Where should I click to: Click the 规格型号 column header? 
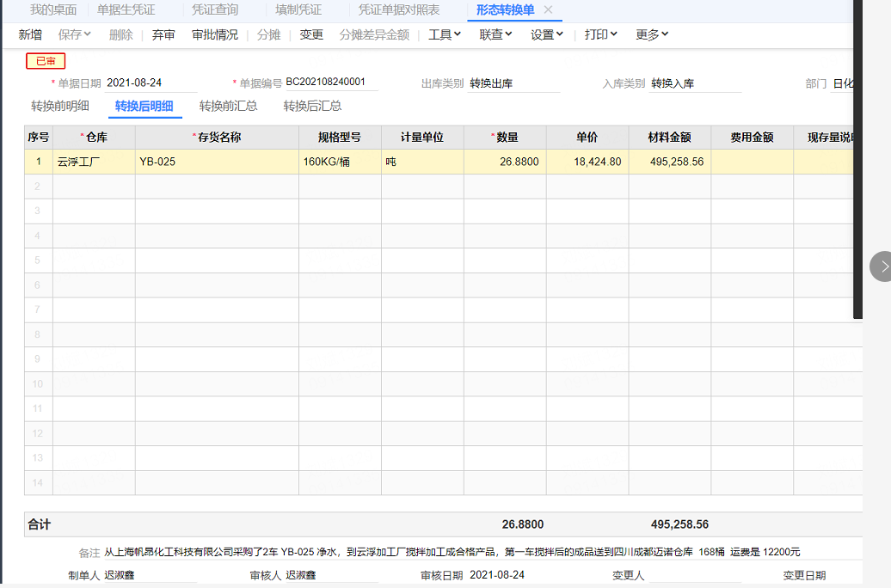(340, 138)
